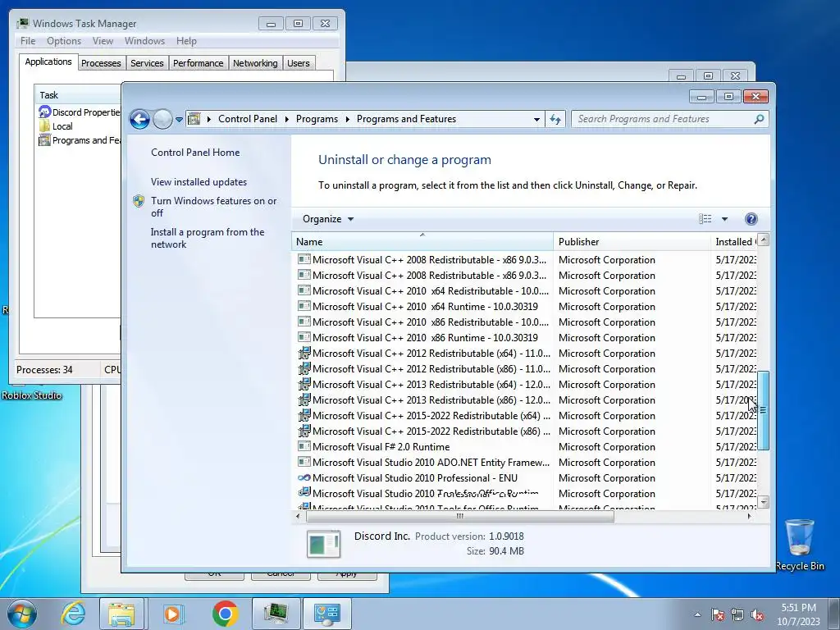Sort by the Installed On column header

734,242
